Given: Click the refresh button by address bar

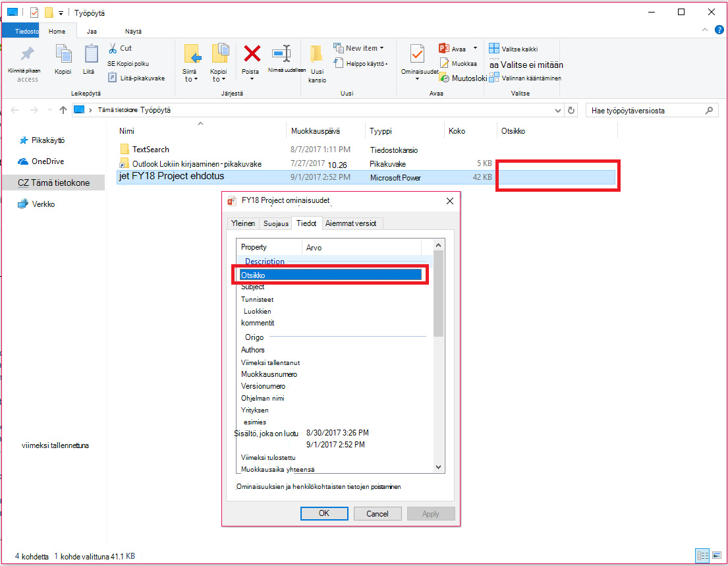Looking at the screenshot, I should pyautogui.click(x=571, y=111).
